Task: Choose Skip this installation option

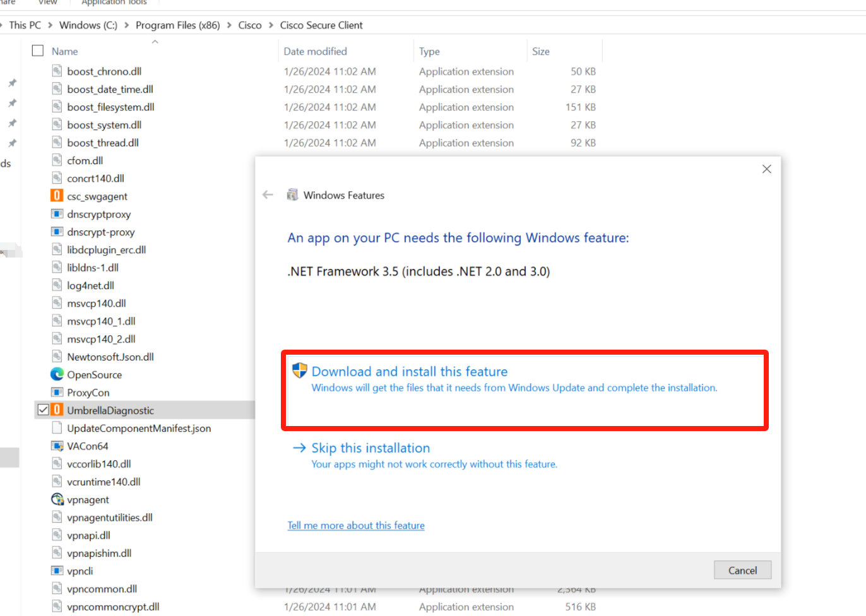Action: [371, 448]
